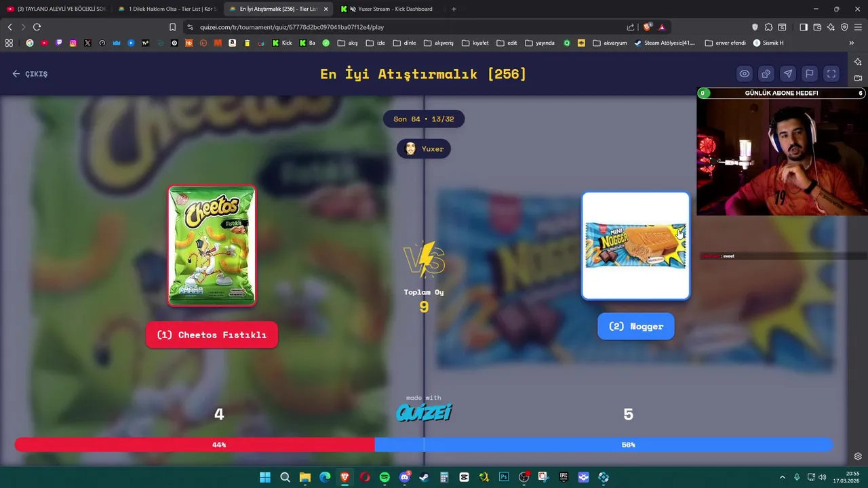This screenshot has height=488, width=868.
Task: Open the Kick bookmark
Action: coord(282,43)
